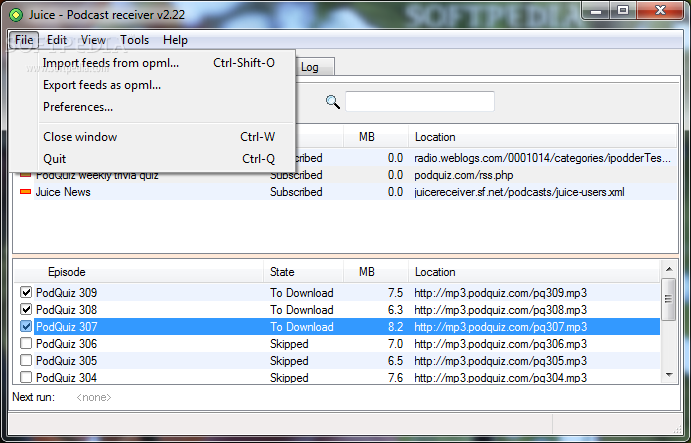Sort episodes by MB column header

(376, 272)
